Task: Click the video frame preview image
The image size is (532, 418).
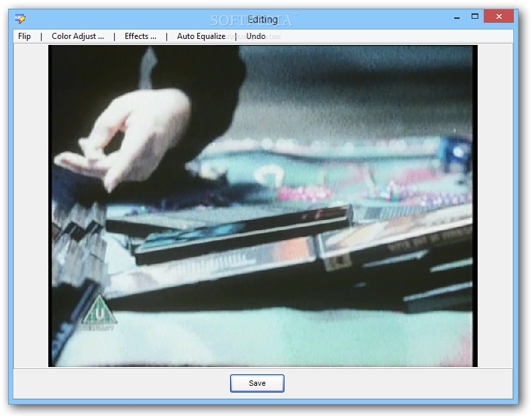Action: 263,206
